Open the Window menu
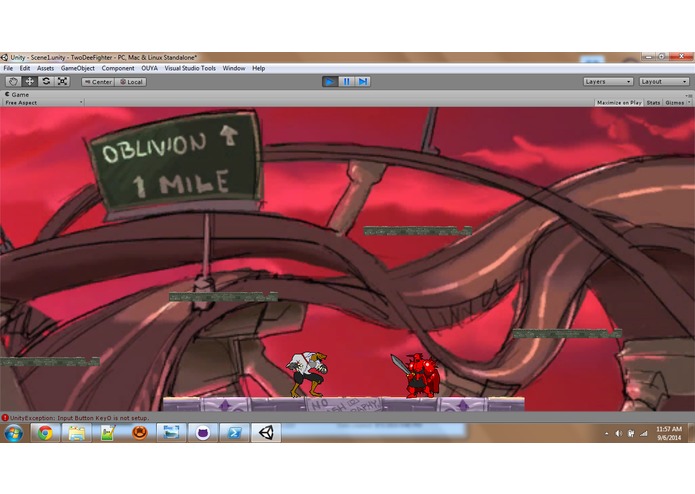The image size is (695, 494). (x=234, y=68)
